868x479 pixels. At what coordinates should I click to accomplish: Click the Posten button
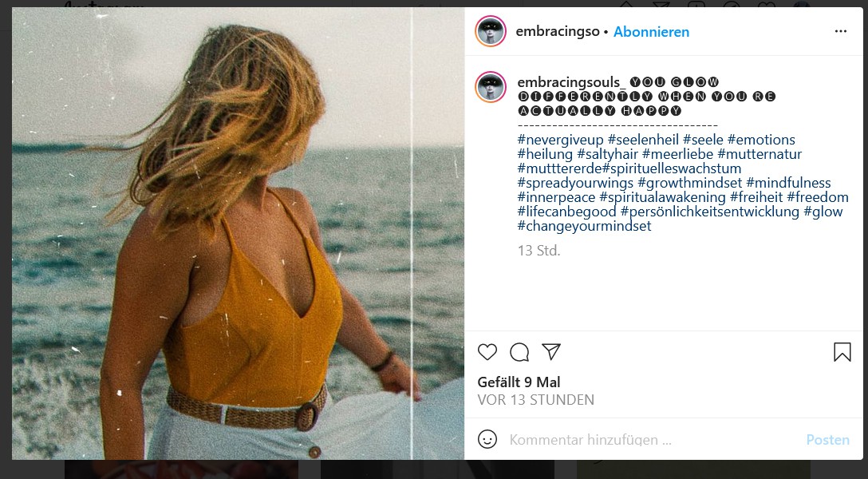tap(827, 440)
